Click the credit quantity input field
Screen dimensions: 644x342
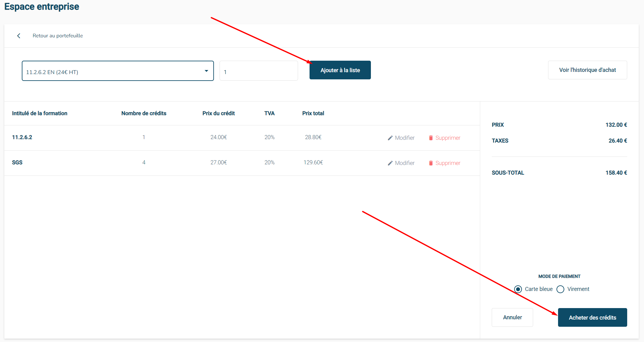tap(258, 71)
